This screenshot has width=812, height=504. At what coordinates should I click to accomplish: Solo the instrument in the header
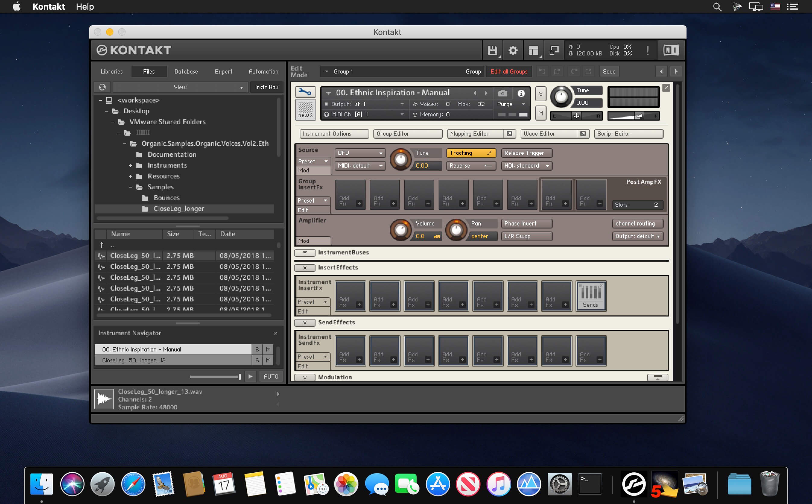[x=541, y=94]
